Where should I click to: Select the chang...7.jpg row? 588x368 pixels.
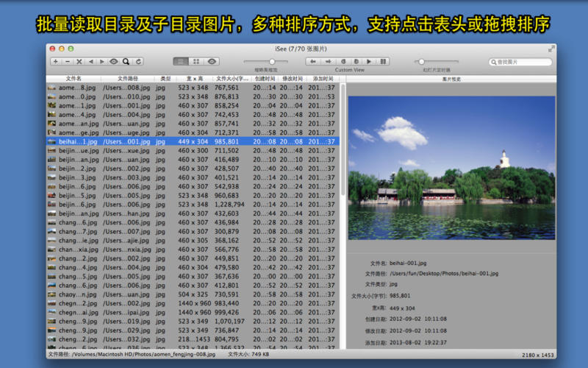tap(193, 232)
